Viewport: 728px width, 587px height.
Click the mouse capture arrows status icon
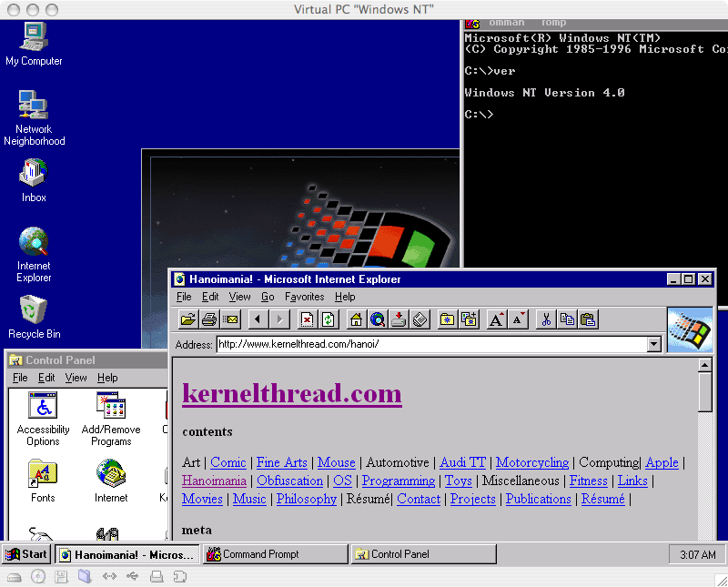tap(109, 577)
